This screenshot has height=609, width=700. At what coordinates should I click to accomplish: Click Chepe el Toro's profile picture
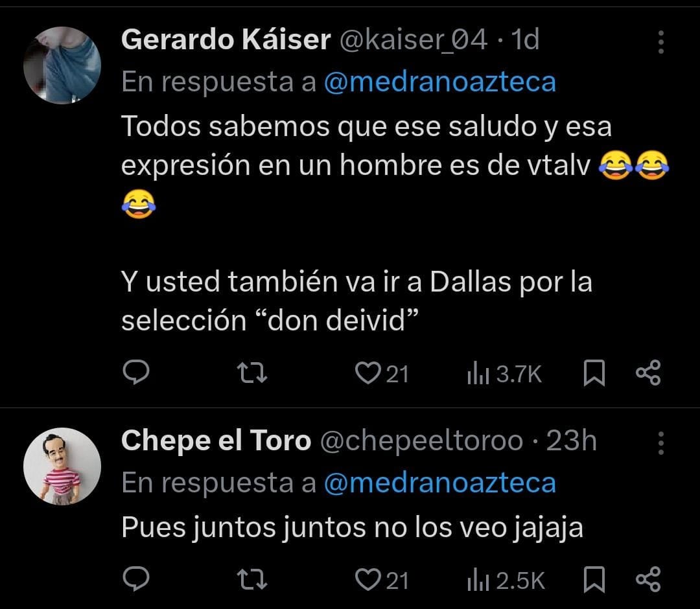click(x=63, y=465)
